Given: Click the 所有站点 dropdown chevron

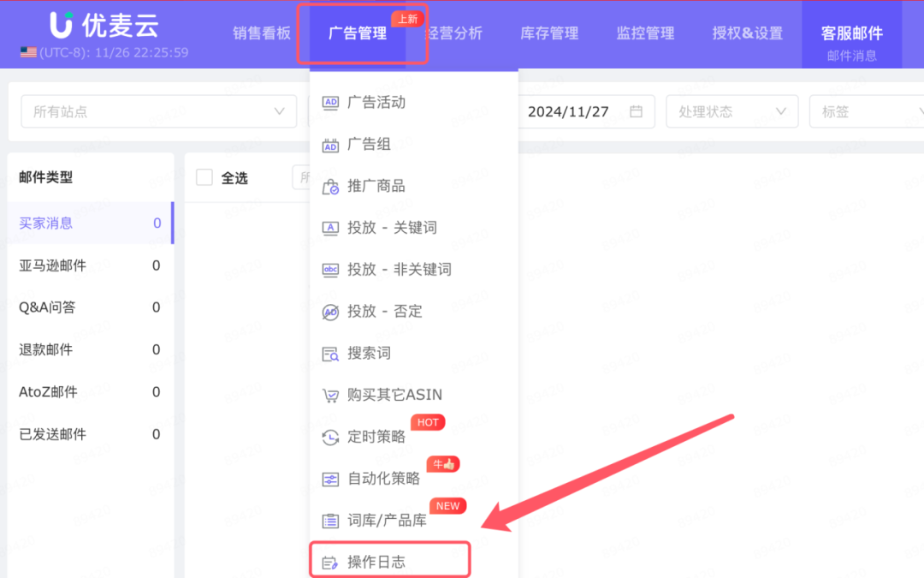Looking at the screenshot, I should 279,111.
